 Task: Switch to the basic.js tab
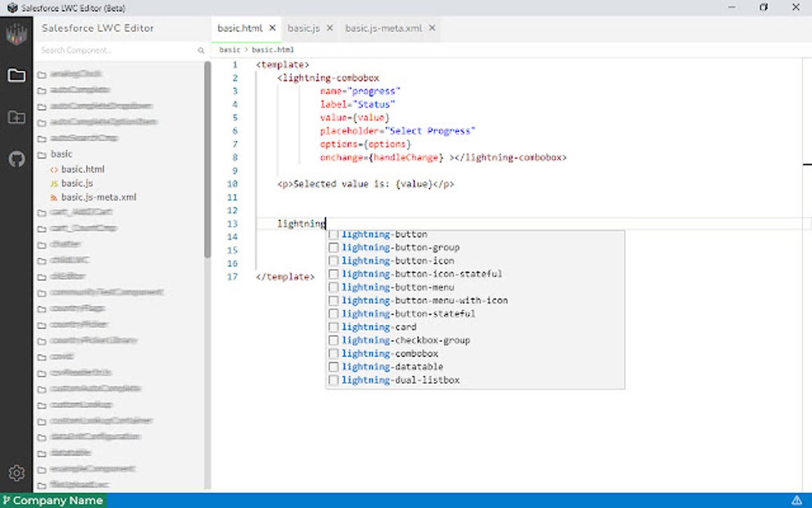point(303,28)
